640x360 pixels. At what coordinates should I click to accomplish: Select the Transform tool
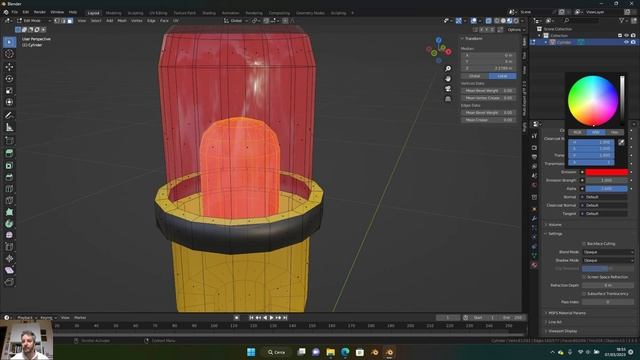pos(9,102)
